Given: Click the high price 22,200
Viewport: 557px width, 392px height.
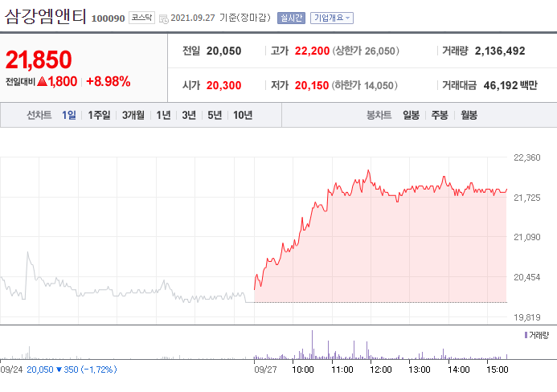Looking at the screenshot, I should (312, 51).
